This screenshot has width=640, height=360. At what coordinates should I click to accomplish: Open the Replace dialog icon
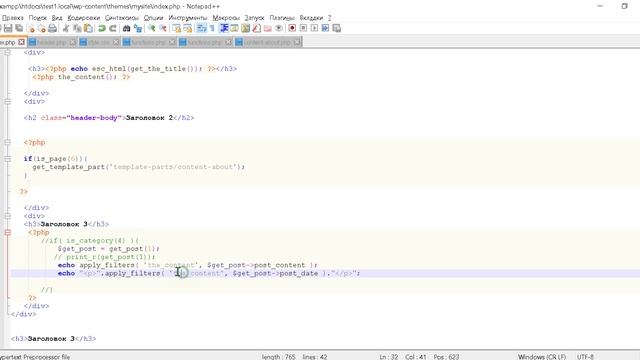tap(138, 28)
